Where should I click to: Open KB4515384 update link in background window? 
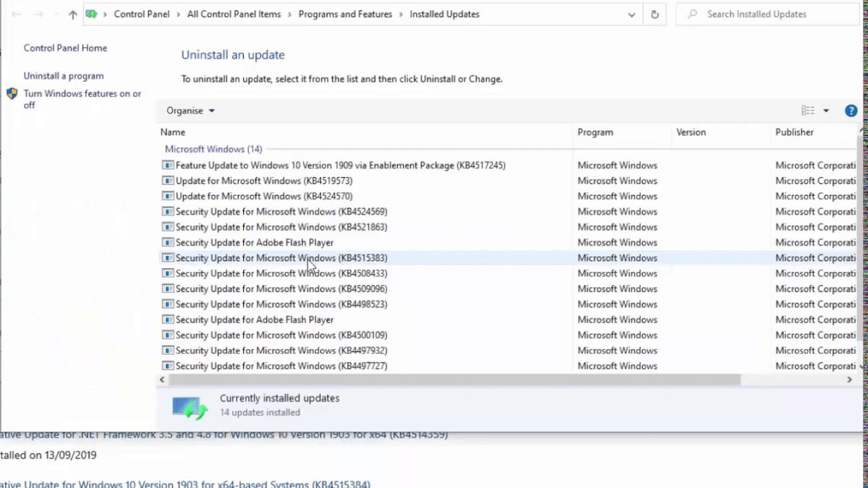(185, 484)
